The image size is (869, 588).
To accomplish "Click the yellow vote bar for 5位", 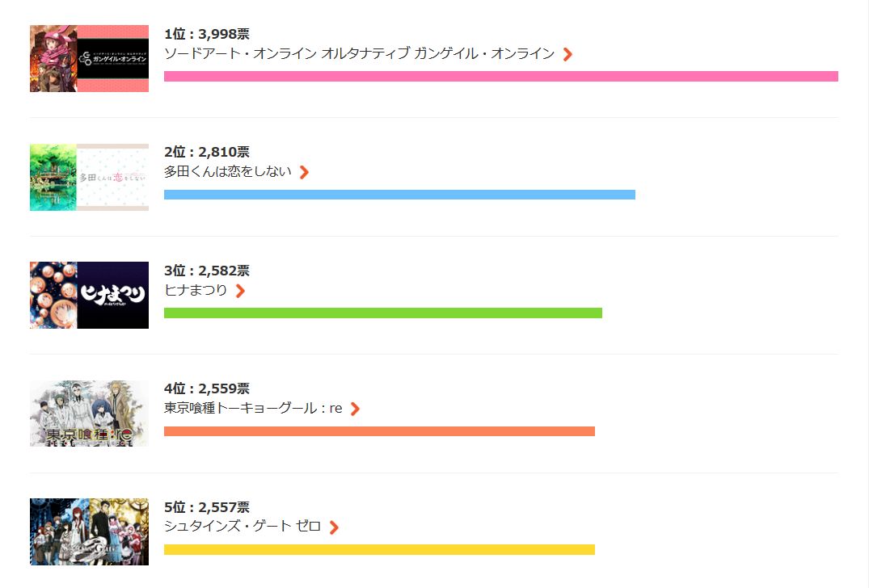I will click(x=379, y=549).
